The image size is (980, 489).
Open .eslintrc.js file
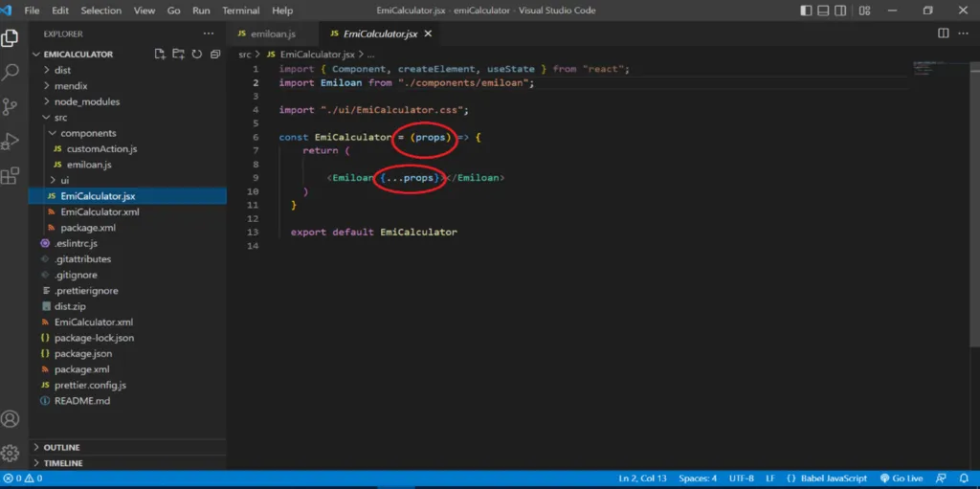point(76,243)
